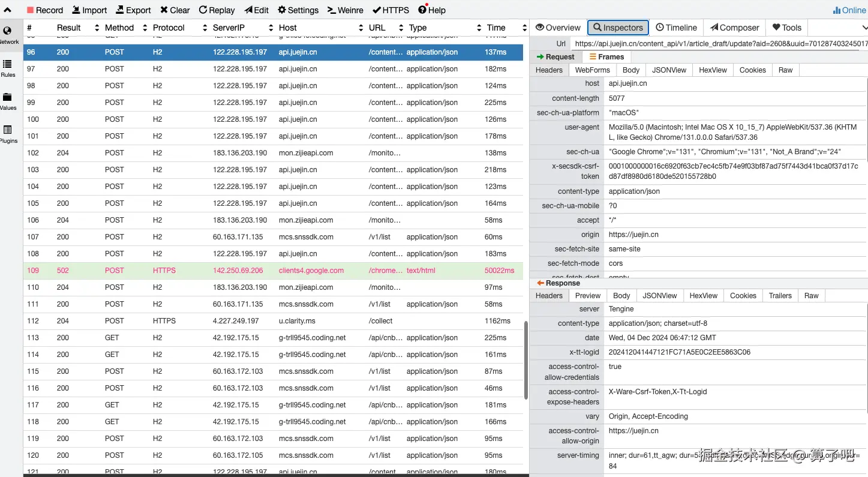Screen dimensions: 868x477
Task: Select session row number 96
Action: pos(273,52)
